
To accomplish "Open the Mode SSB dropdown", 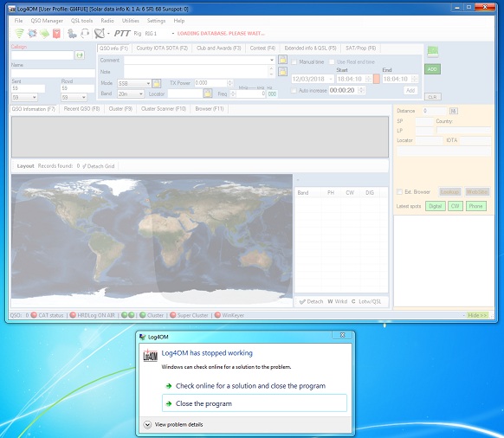I will tap(148, 83).
